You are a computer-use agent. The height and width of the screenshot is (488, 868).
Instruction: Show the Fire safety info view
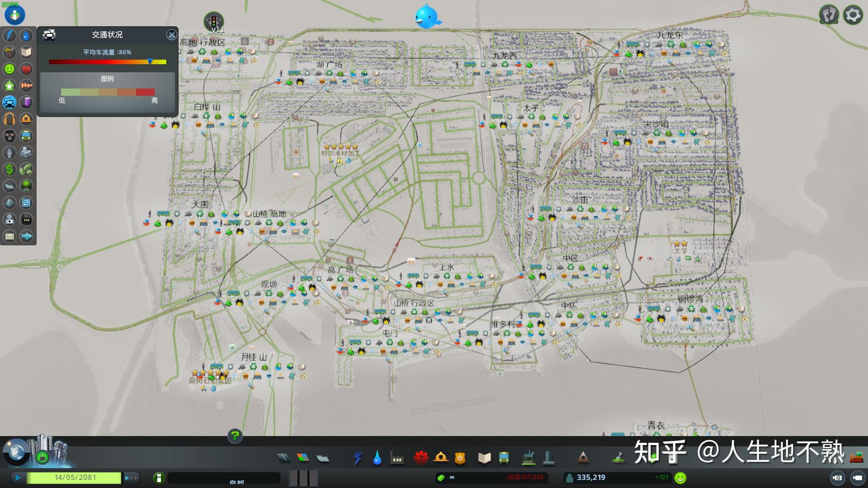tap(26, 119)
